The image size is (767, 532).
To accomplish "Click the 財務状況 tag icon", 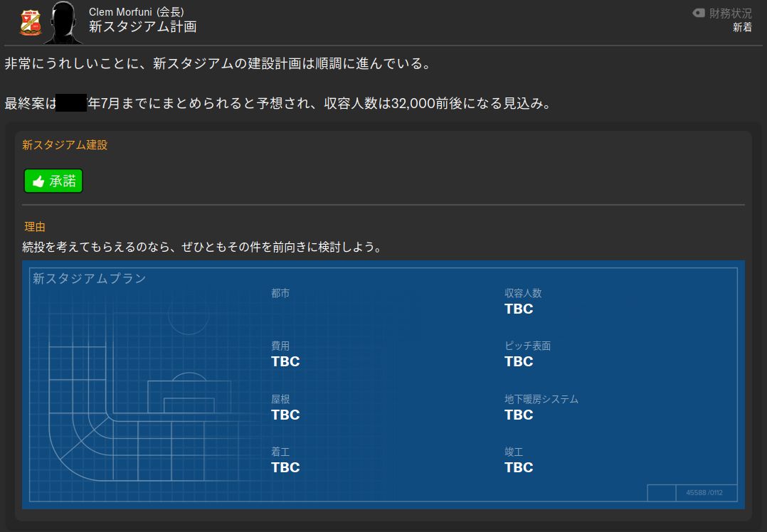I will (x=699, y=14).
